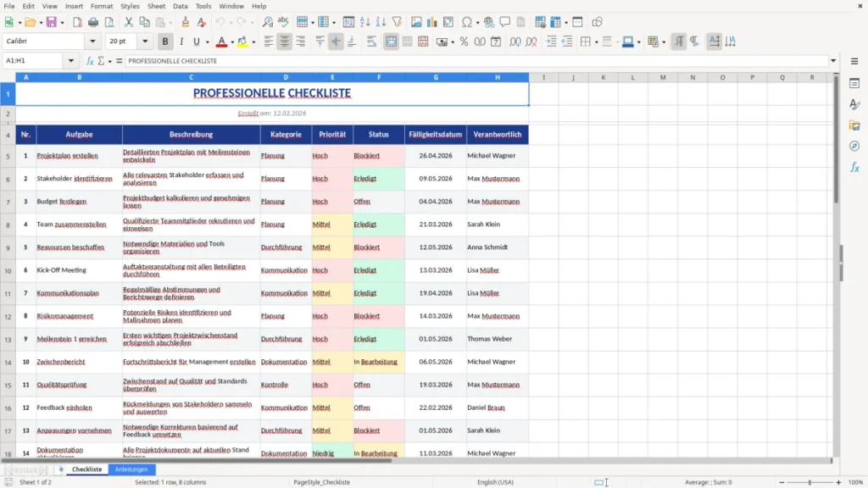
Task: Click the Merge and Center Cells icon
Action: (392, 42)
